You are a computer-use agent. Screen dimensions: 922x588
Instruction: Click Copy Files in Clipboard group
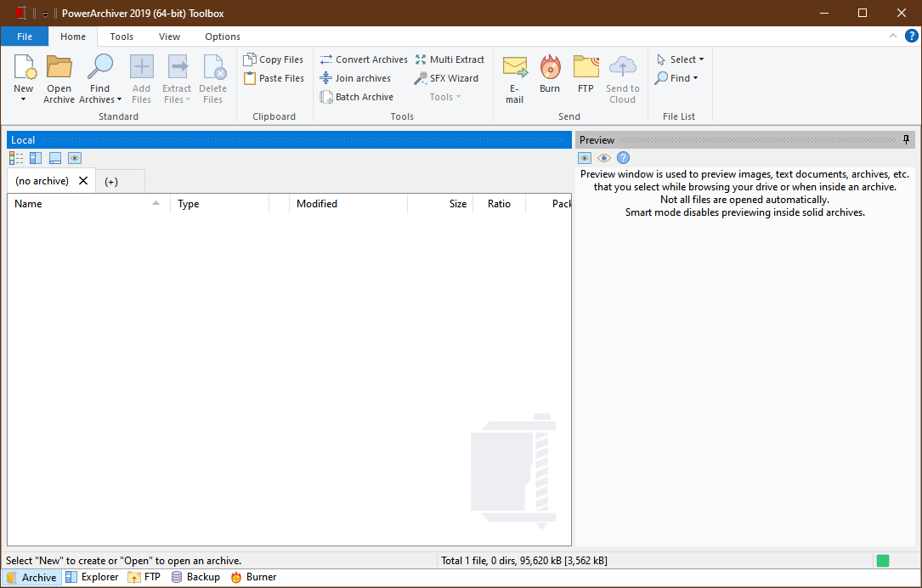click(274, 59)
